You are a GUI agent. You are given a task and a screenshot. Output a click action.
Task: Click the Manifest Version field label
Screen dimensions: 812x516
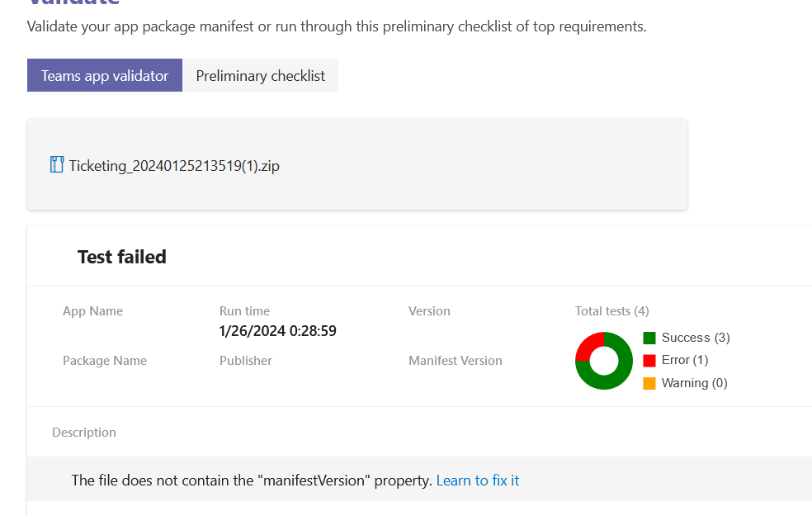coord(455,361)
